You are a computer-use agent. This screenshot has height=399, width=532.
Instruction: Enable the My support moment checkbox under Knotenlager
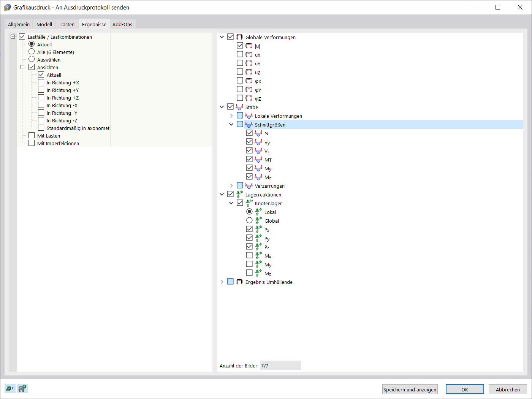pos(249,264)
